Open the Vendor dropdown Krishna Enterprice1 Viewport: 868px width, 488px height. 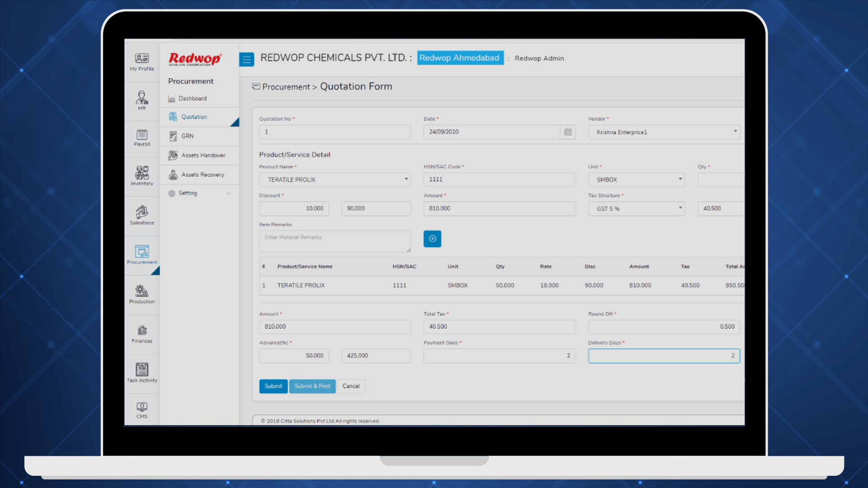click(x=664, y=132)
